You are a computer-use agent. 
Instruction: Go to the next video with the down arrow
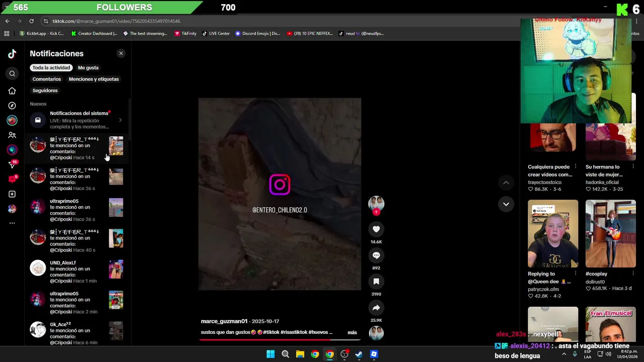point(506,204)
